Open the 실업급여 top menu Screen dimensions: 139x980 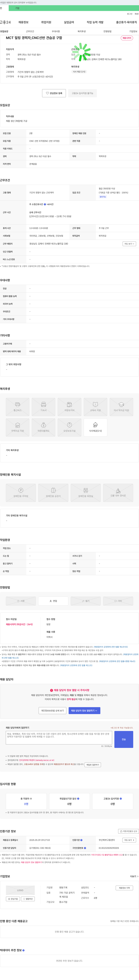coord(69,22)
